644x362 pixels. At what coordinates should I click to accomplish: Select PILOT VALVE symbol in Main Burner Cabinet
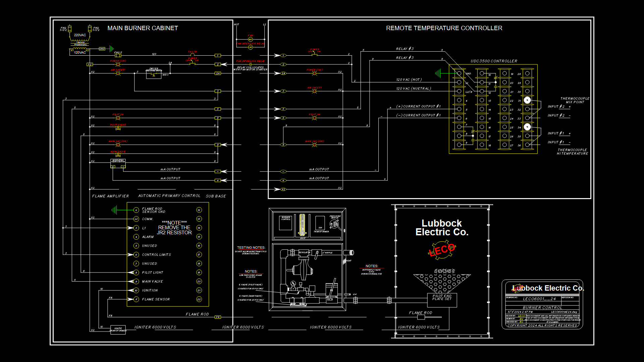(x=118, y=128)
